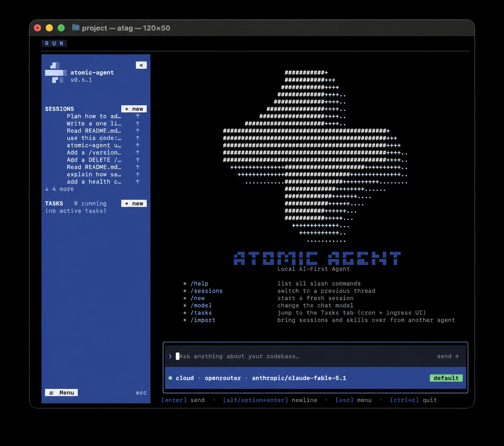Screen dimensions: 504x446
Task: Click the prompt chevron in input box
Action: pyautogui.click(x=170, y=356)
